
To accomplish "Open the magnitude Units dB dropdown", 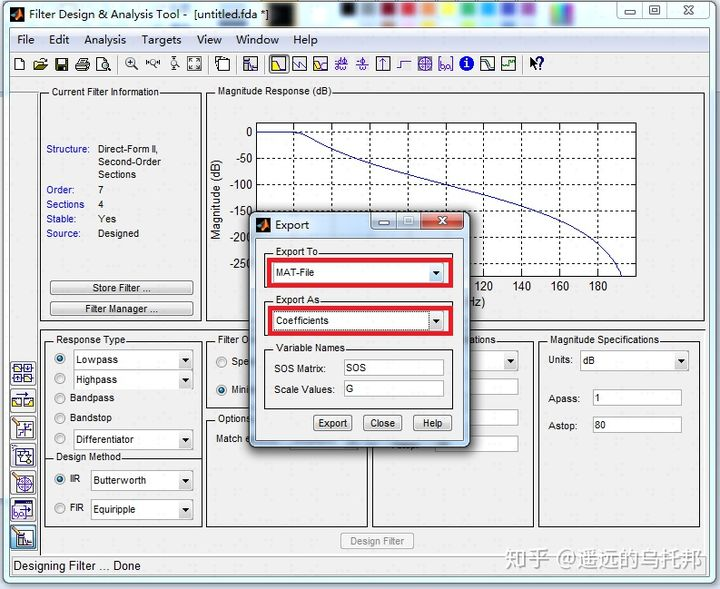I will [x=681, y=361].
